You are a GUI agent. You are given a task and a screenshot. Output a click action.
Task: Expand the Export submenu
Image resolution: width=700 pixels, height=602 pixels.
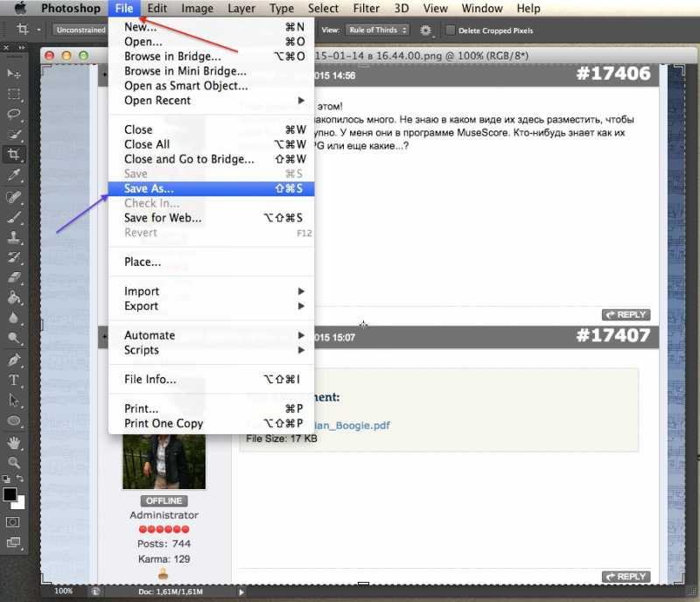coord(212,306)
